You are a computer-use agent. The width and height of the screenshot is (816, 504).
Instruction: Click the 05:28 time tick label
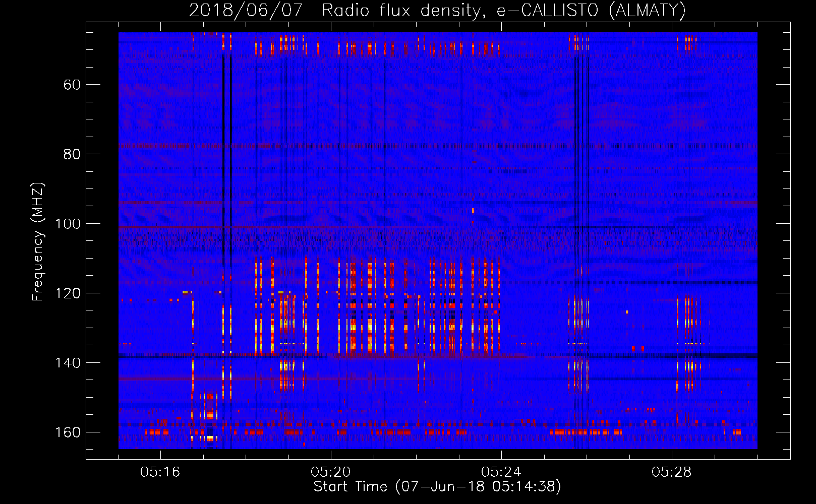coord(672,472)
